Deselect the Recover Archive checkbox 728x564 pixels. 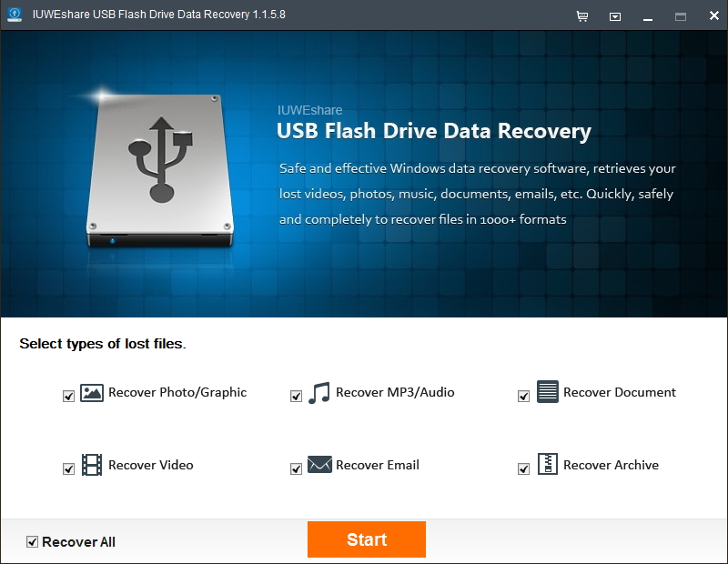tap(523, 468)
